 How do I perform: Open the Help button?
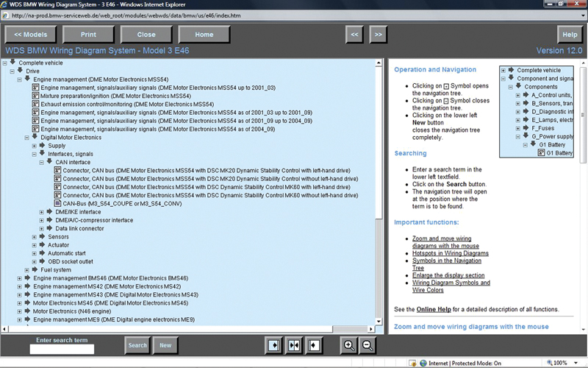[x=570, y=35]
